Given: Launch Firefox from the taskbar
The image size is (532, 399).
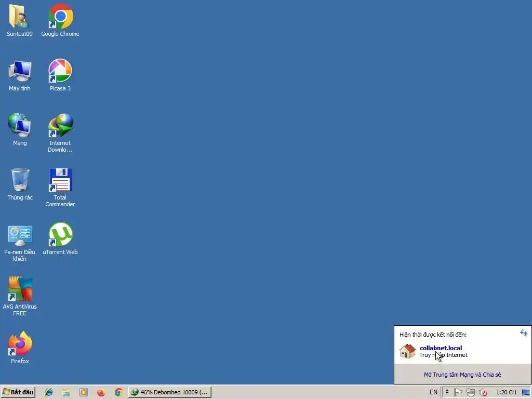Looking at the screenshot, I should pos(101,393).
